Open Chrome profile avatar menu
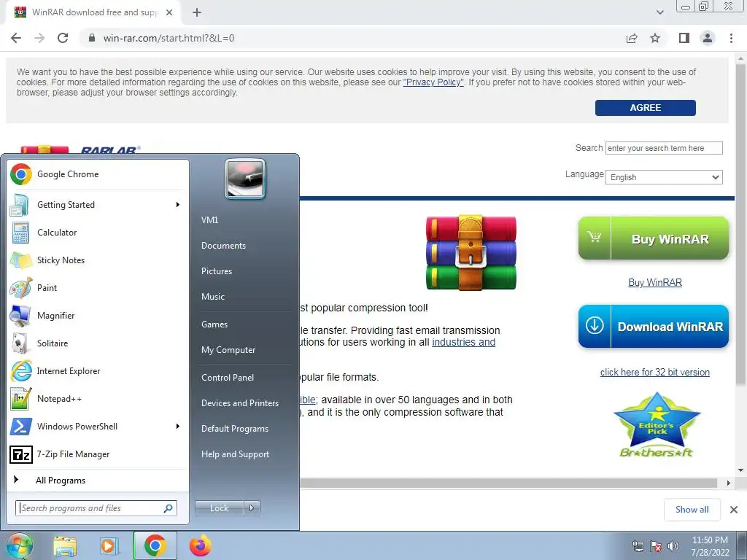The width and height of the screenshot is (747, 560). click(x=708, y=38)
